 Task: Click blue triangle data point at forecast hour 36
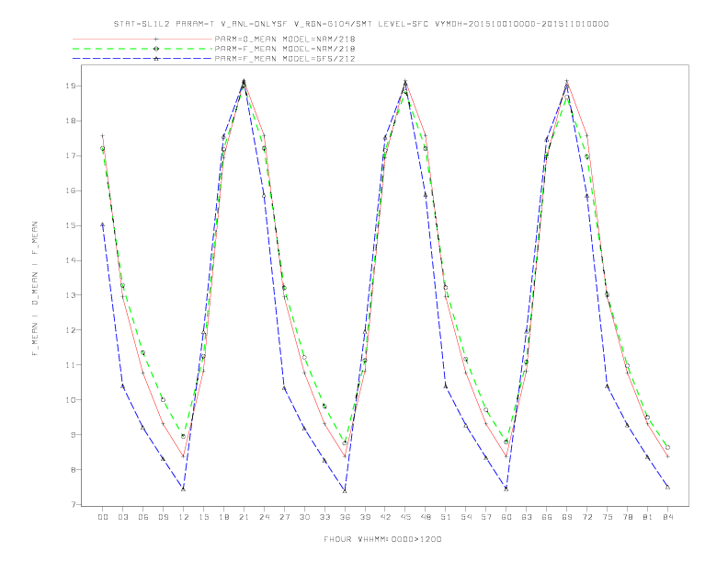click(x=345, y=490)
